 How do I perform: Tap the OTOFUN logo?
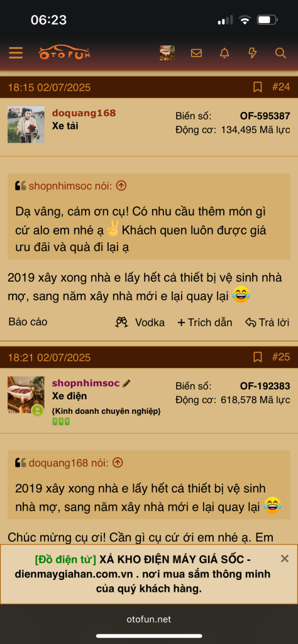(65, 53)
